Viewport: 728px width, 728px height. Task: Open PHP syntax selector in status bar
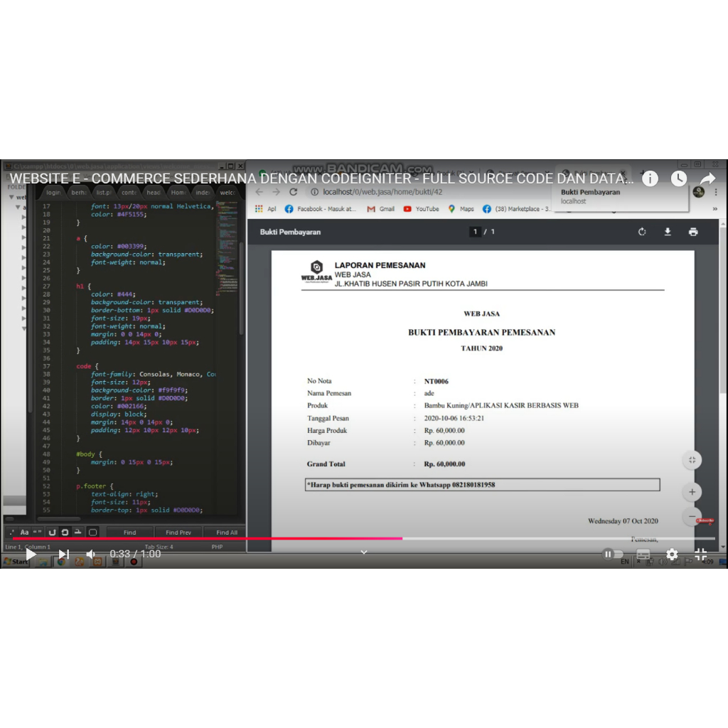coord(218,547)
